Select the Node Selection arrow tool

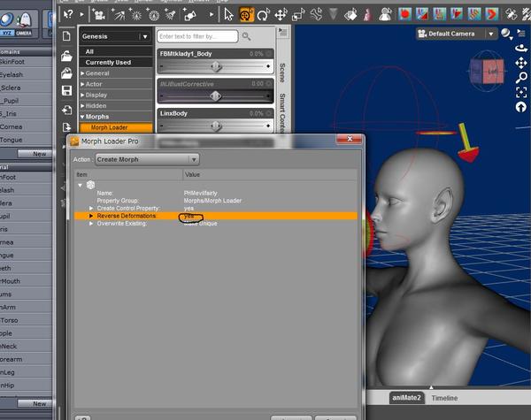tap(228, 14)
